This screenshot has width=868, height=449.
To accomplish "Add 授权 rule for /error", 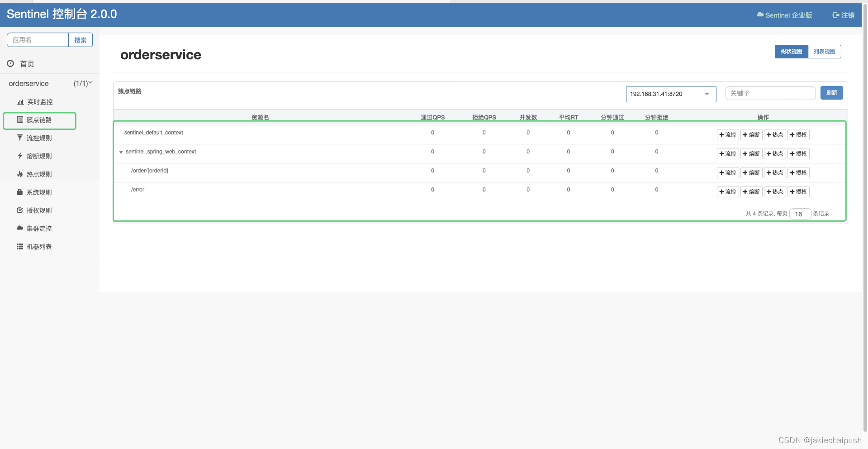I will tap(798, 192).
